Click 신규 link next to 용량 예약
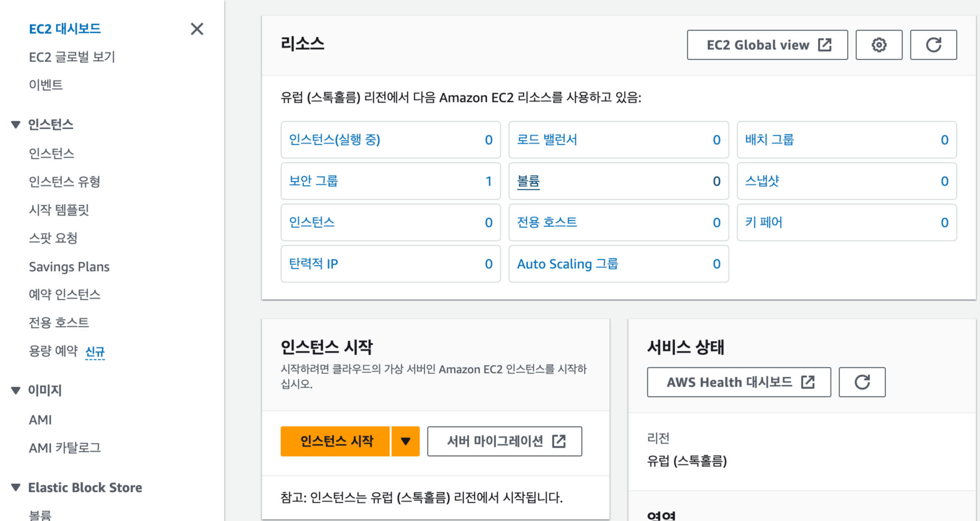 click(x=95, y=351)
